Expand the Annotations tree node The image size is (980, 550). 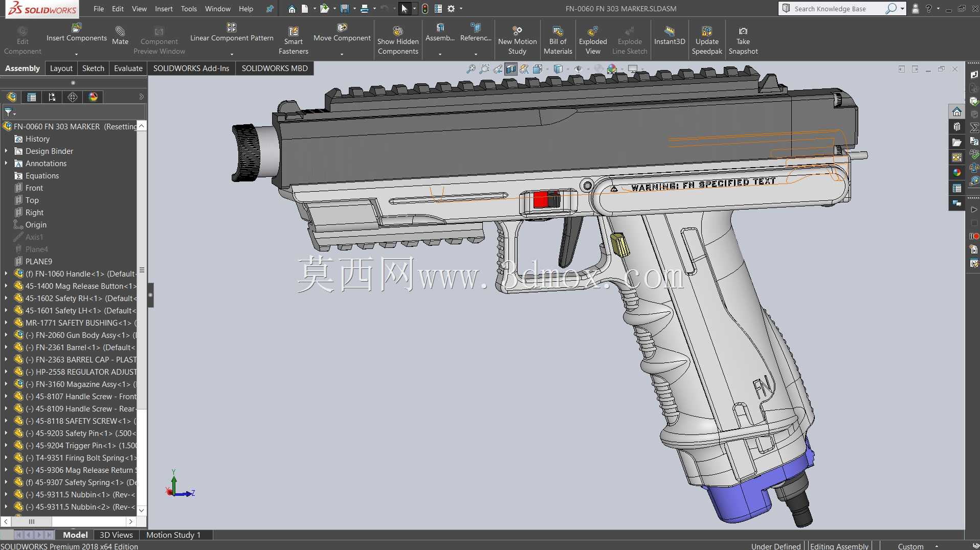click(x=6, y=164)
